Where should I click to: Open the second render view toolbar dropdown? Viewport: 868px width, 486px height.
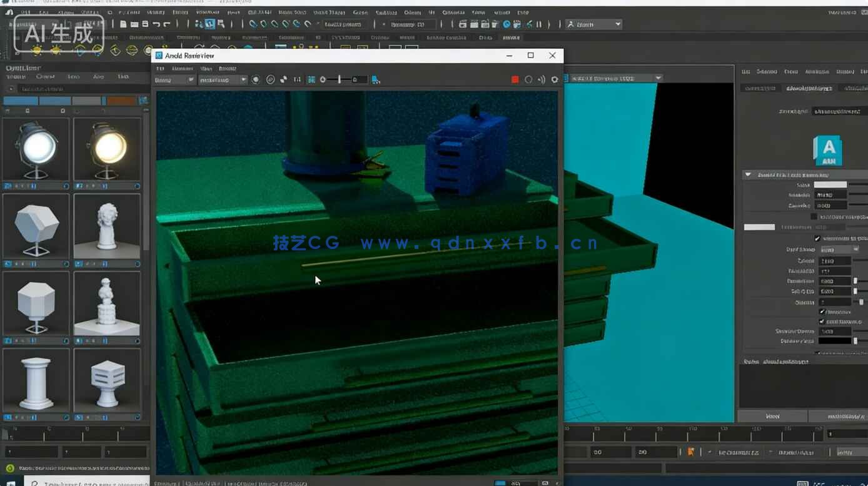pos(223,79)
